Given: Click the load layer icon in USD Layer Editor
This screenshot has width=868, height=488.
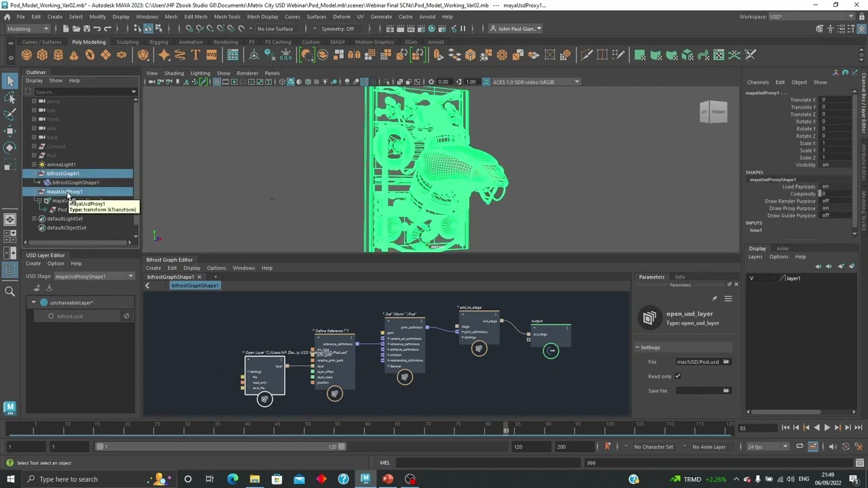Looking at the screenshot, I should coord(49,288).
